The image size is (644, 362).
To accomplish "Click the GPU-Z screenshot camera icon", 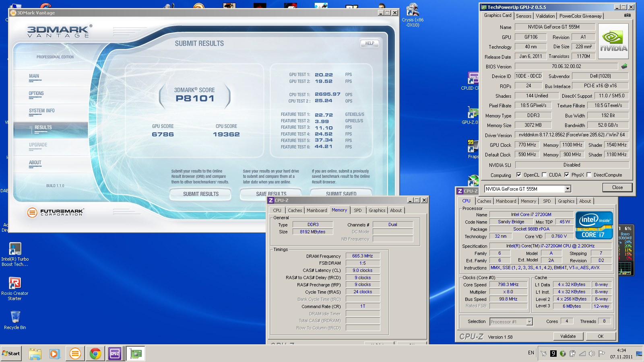I will point(627,15).
